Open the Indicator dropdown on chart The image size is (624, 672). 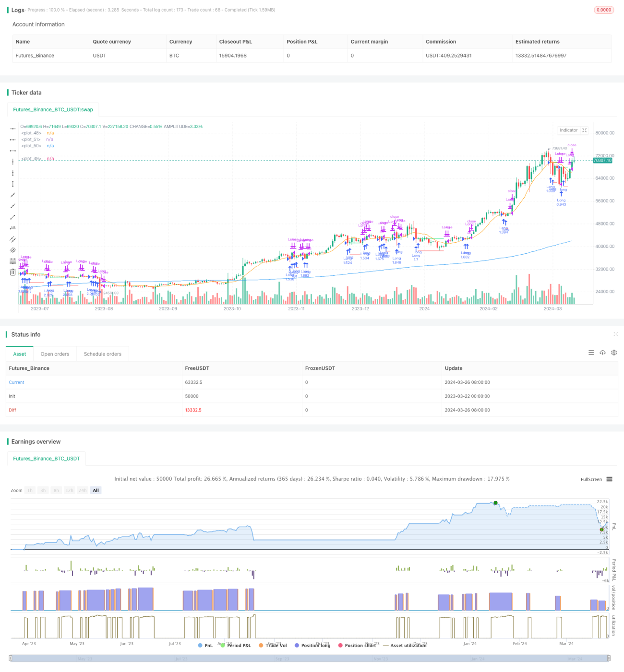569,130
